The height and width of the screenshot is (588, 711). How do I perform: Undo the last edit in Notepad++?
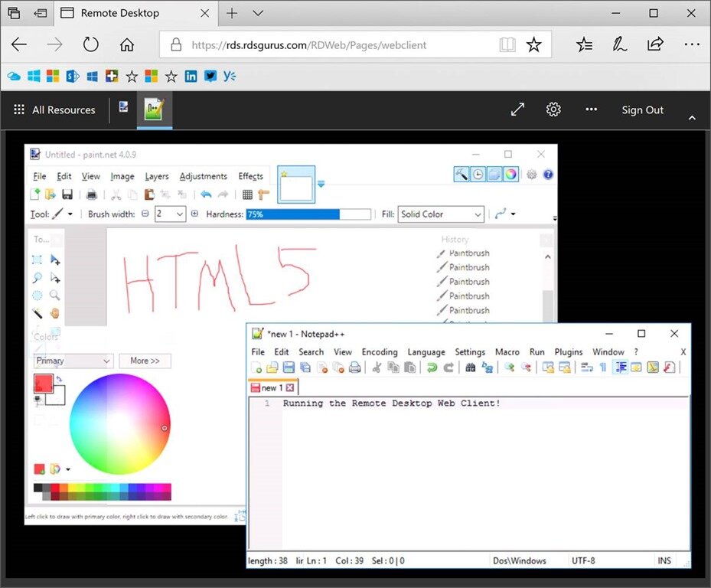coord(431,367)
